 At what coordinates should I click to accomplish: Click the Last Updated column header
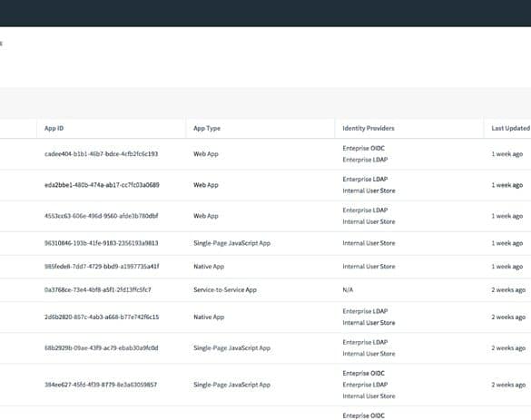pyautogui.click(x=511, y=128)
